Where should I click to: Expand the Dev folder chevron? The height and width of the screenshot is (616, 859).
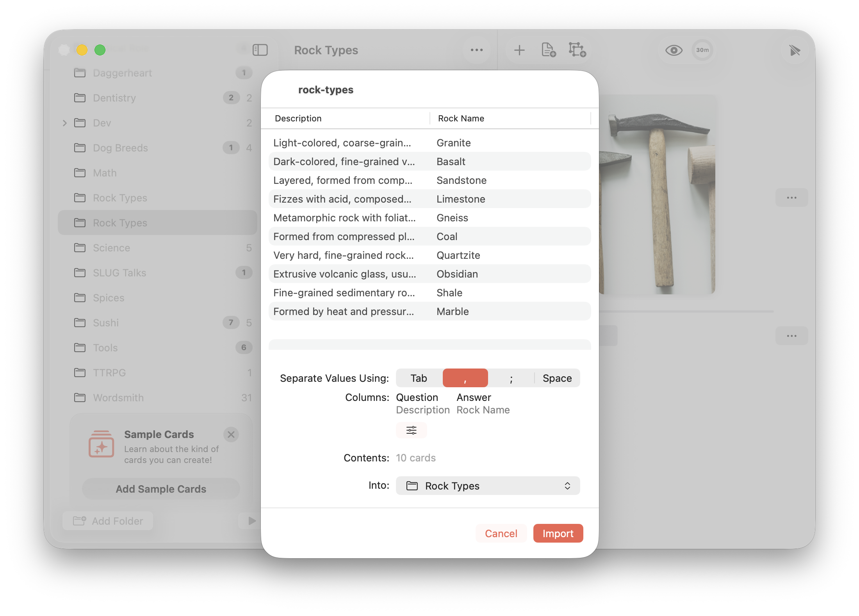[x=65, y=123]
